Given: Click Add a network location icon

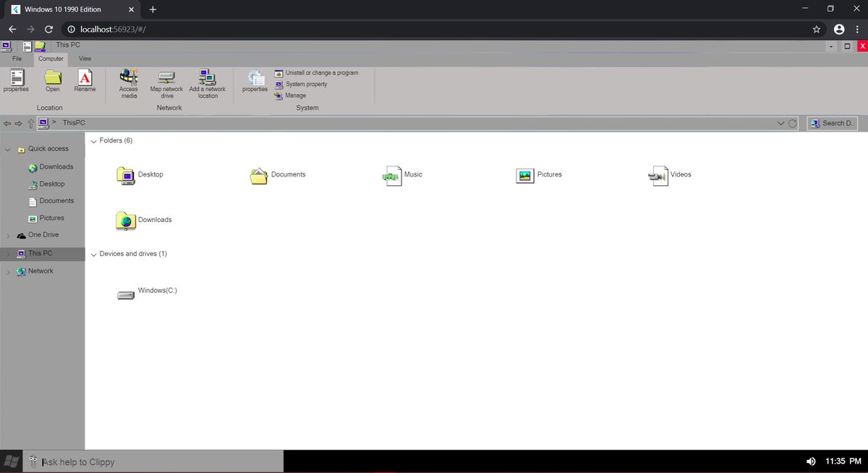Looking at the screenshot, I should [208, 77].
